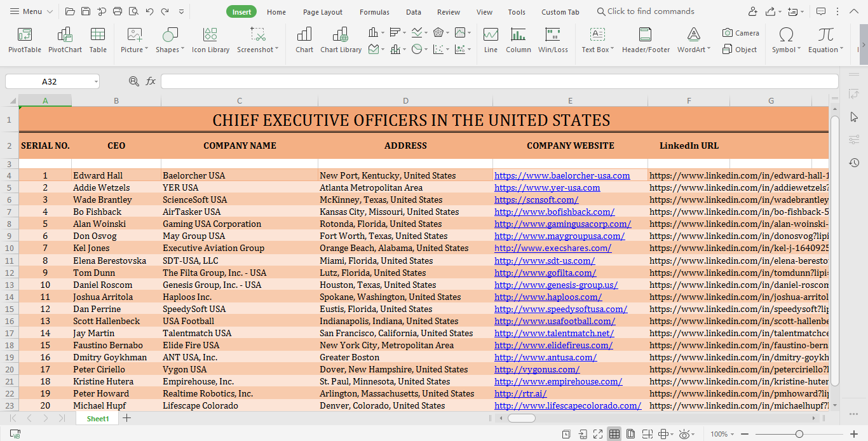This screenshot has height=441, width=868.
Task: Follow the gamingusacorp.com link
Action: click(563, 224)
